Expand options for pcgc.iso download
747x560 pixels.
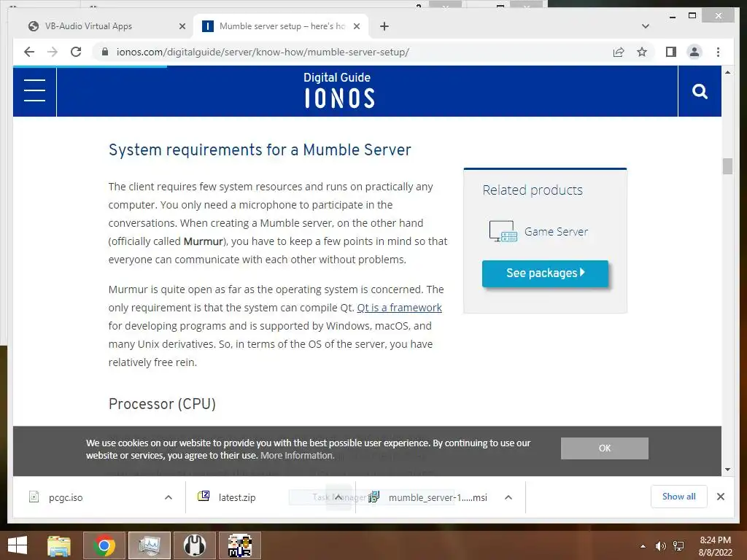169,497
